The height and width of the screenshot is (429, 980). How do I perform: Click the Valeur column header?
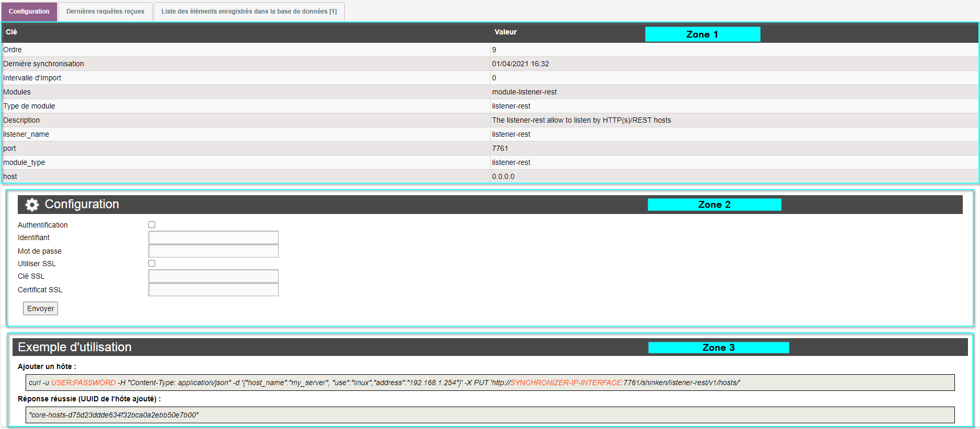click(506, 32)
